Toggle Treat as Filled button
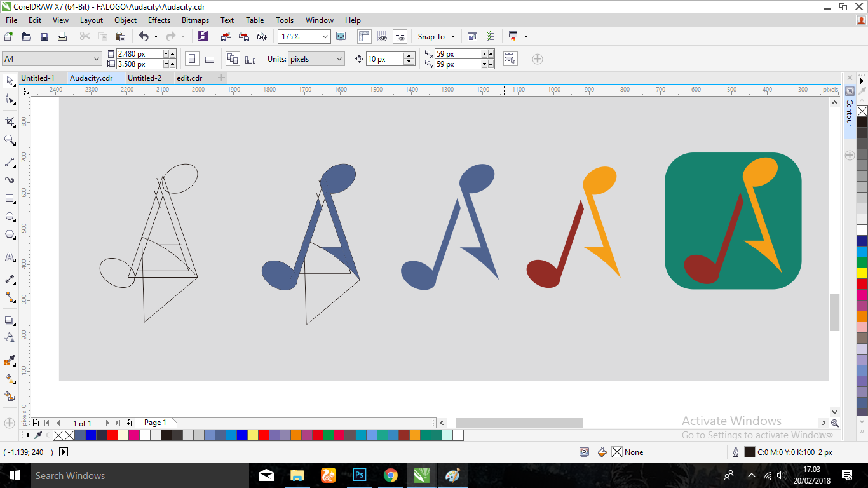Viewport: 868px width, 488px height. pyautogui.click(x=510, y=59)
